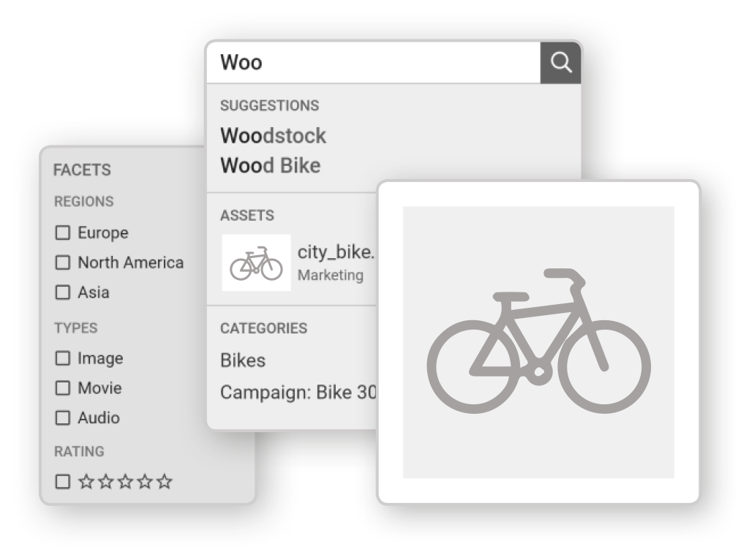This screenshot has width=749, height=560.
Task: Open the Campaign: Bike category link
Action: pos(298,393)
